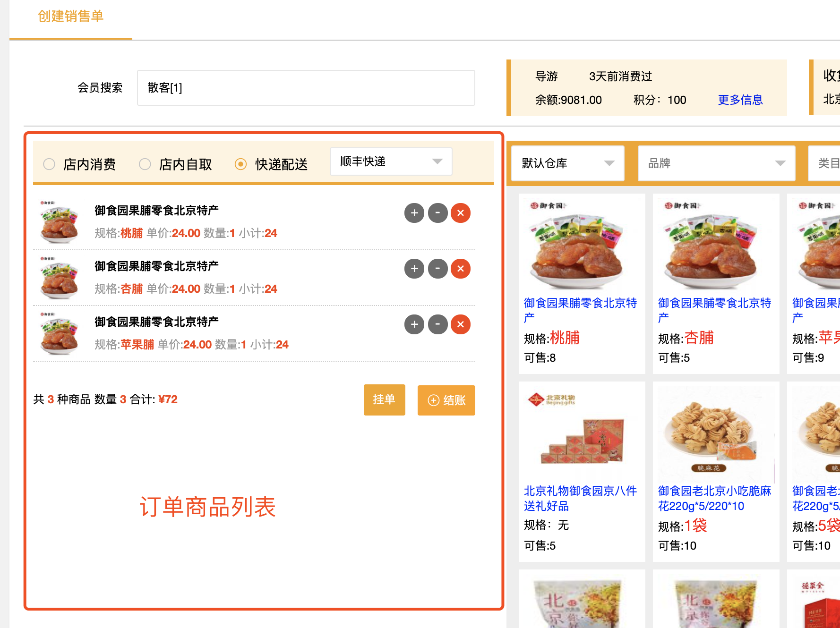Click 可售:5 stock text under 杏脯
This screenshot has height=628, width=840.
674,358
